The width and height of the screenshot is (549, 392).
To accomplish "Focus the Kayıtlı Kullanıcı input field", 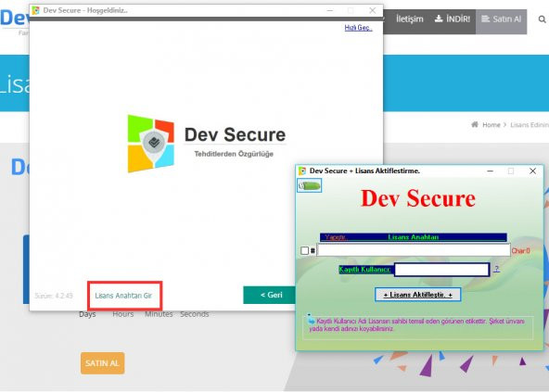I will point(441,270).
